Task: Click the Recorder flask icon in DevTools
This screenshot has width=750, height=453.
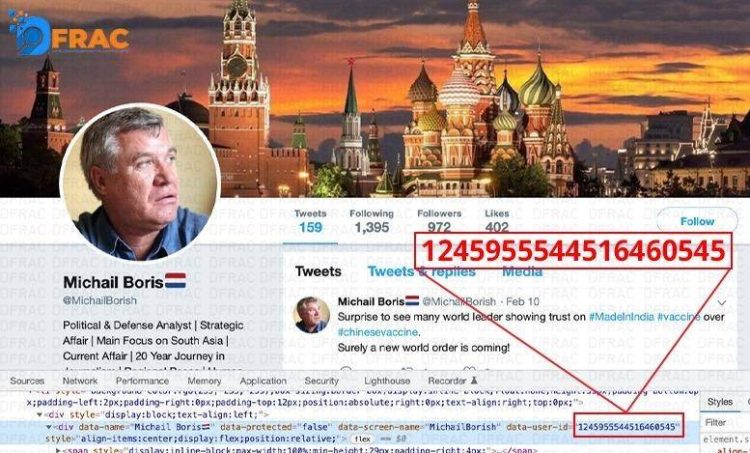Action: point(474,381)
